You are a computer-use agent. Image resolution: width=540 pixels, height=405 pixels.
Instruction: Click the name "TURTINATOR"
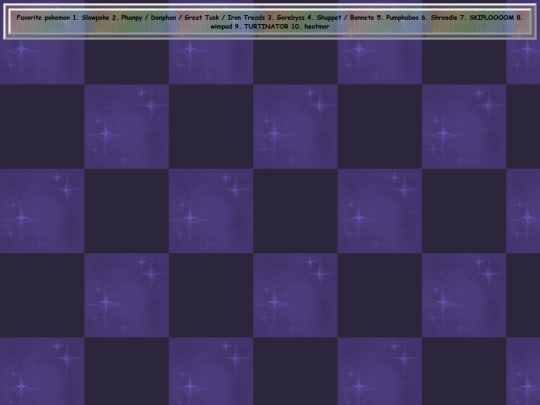(x=266, y=27)
